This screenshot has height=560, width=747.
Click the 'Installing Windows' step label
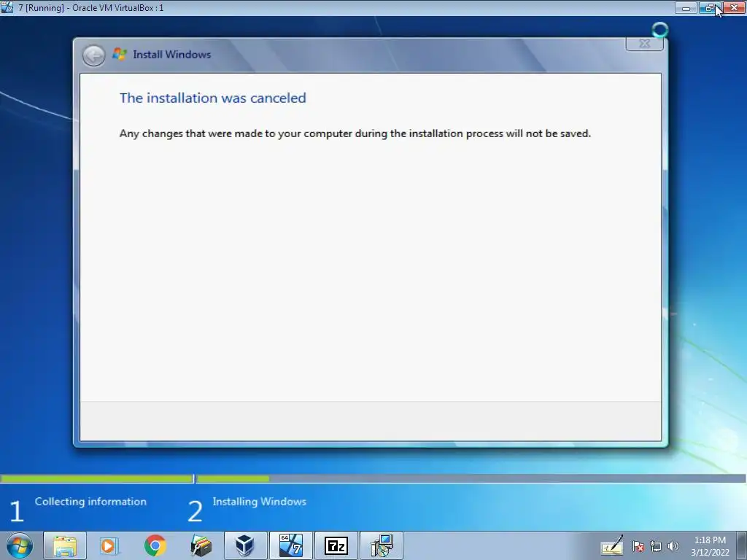[259, 502]
